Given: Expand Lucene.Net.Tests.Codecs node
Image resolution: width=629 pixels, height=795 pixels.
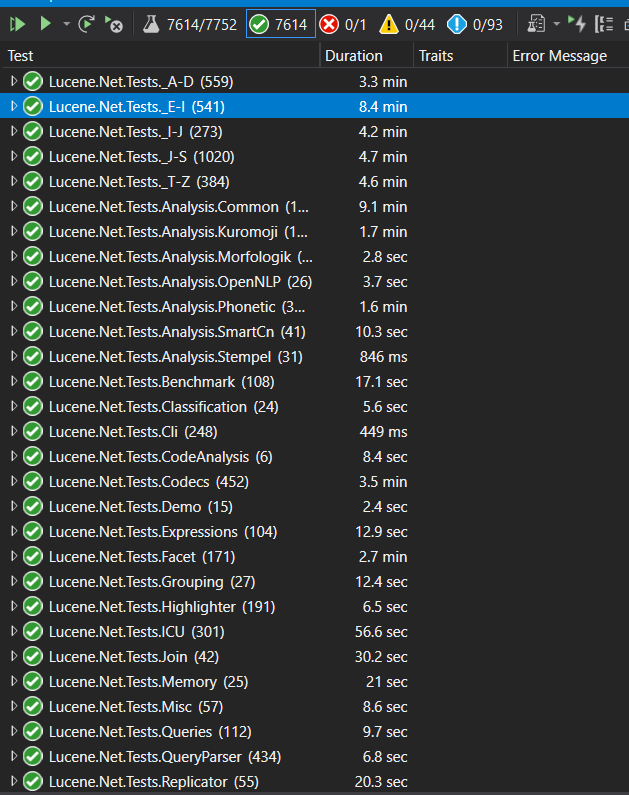Looking at the screenshot, I should (14, 481).
